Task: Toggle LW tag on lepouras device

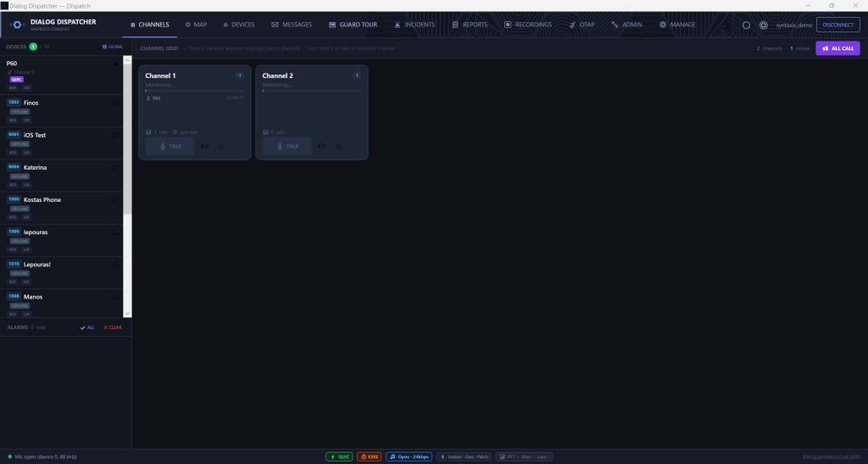Action: tap(26, 249)
